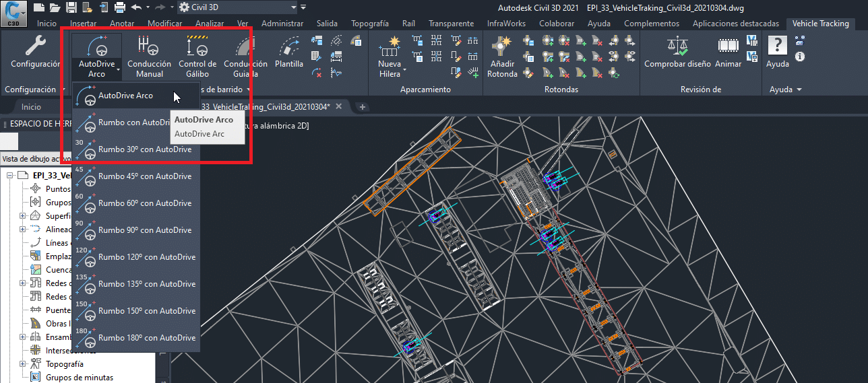The height and width of the screenshot is (383, 868).
Task: Click the Añadir Rotonda icon
Action: tap(502, 55)
